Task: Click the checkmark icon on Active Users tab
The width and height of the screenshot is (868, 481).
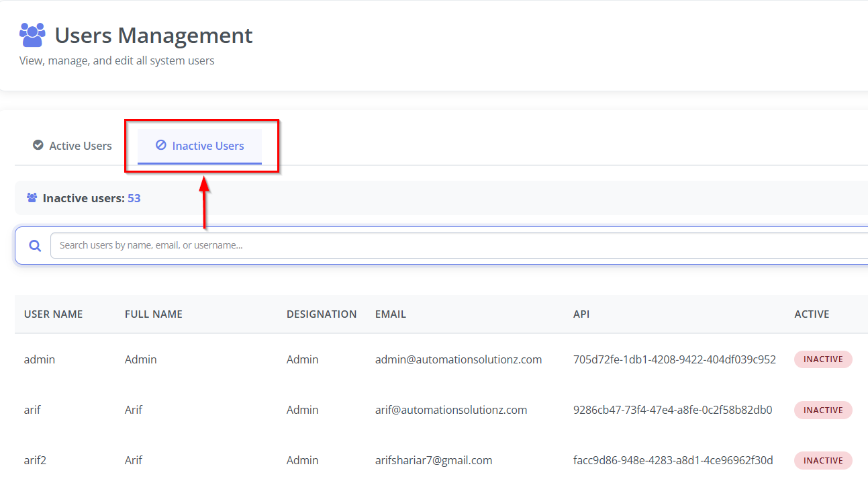Action: coord(38,145)
